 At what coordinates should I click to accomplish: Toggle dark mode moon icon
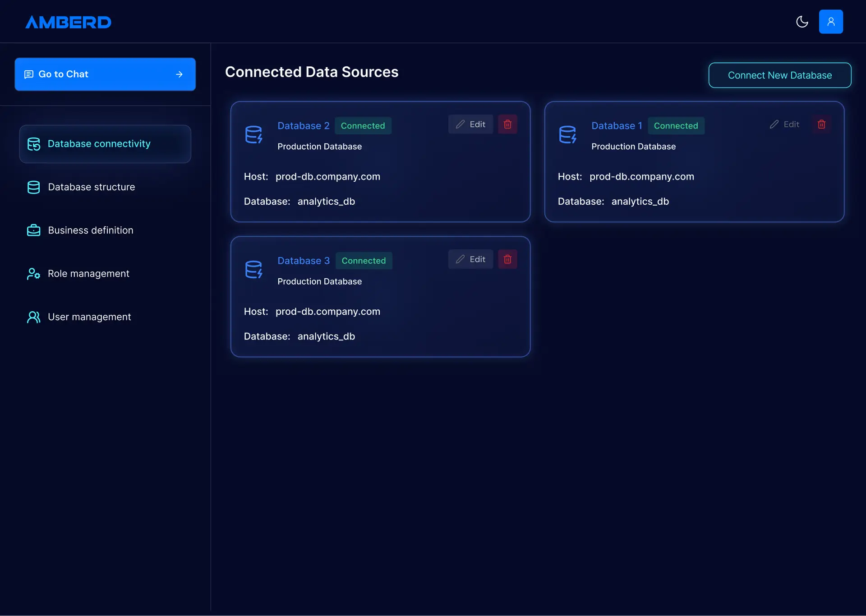[x=802, y=22]
